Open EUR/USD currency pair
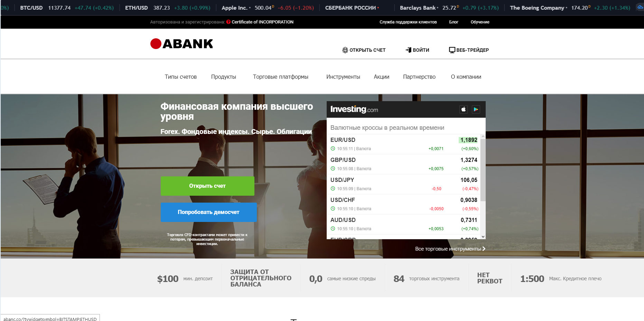The height and width of the screenshot is (321, 644). click(343, 140)
